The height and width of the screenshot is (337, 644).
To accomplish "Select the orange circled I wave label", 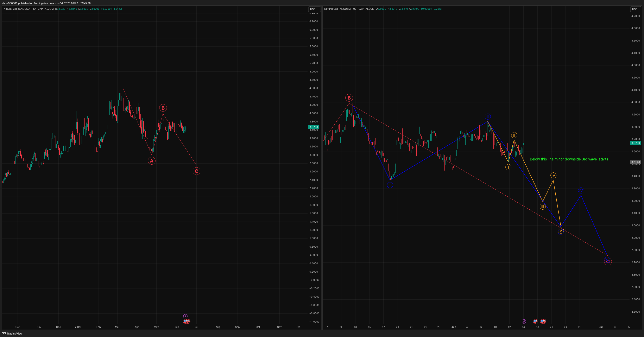I will 508,167.
